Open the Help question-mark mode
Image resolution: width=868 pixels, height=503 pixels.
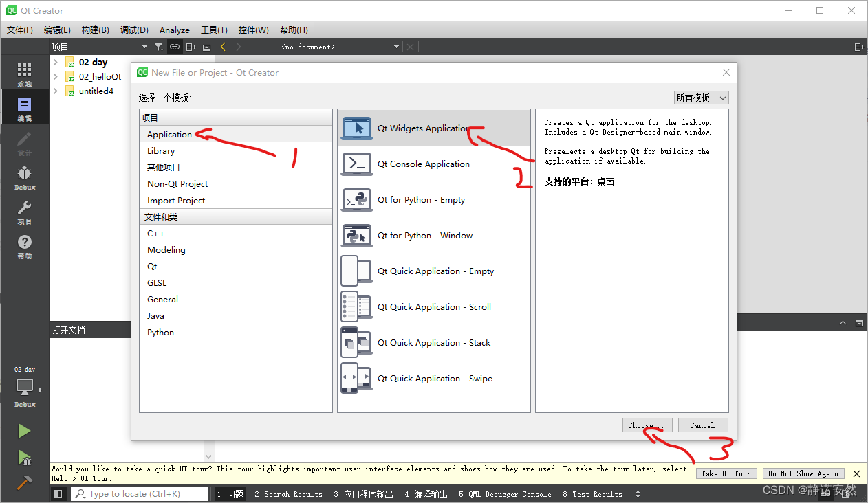tap(24, 246)
